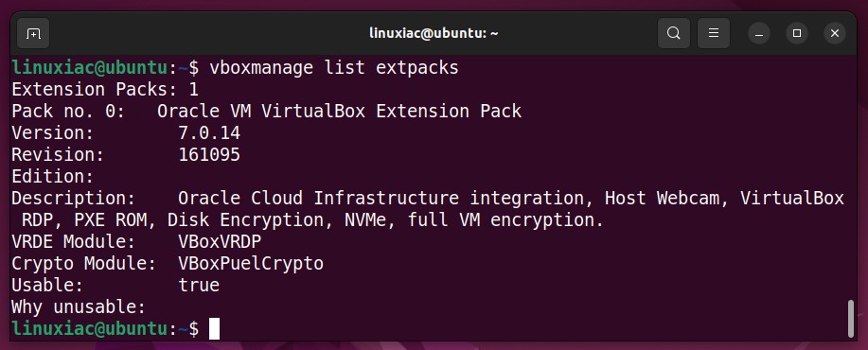Viewport: 868px width, 350px height.
Task: Click the VBoxPuelCrypto module name
Action: point(251,264)
